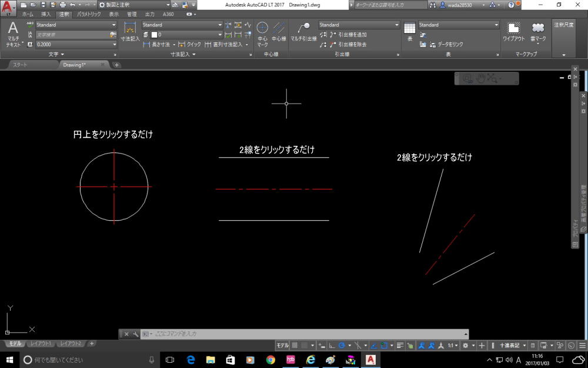Click the Help question mark icon
Image resolution: width=588 pixels, height=368 pixels.
[511, 5]
